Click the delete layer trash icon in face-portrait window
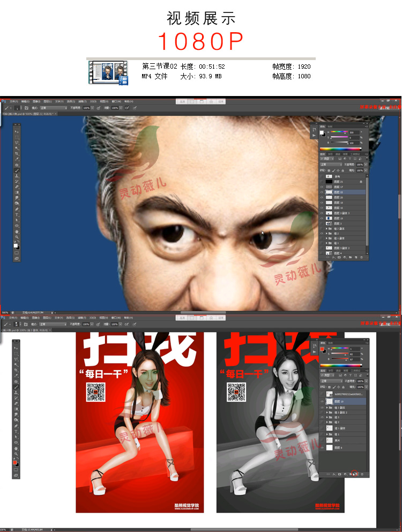The image size is (402, 532). (361, 257)
